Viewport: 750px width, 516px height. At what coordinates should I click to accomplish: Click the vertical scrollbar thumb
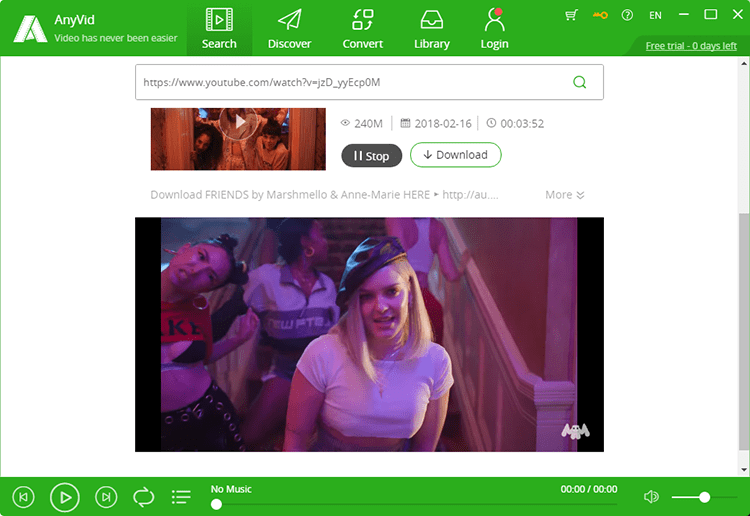pos(744,332)
